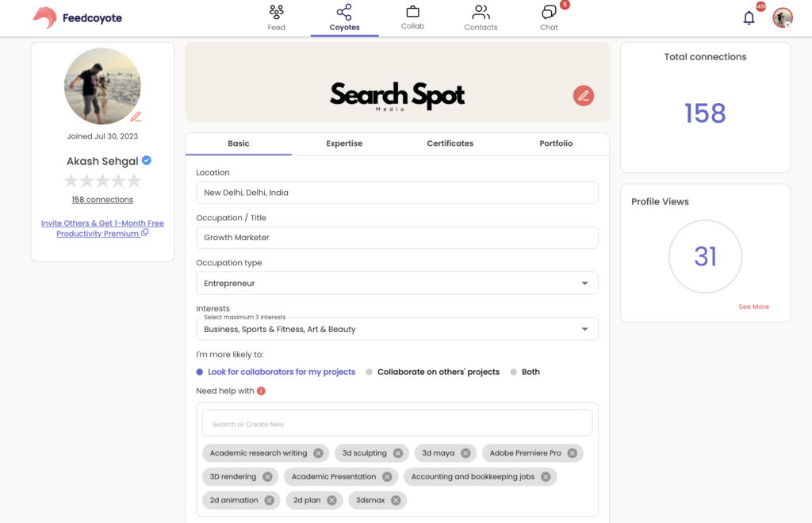This screenshot has height=523, width=812.
Task: Select Collaborate on others' projects option
Action: coord(433,372)
